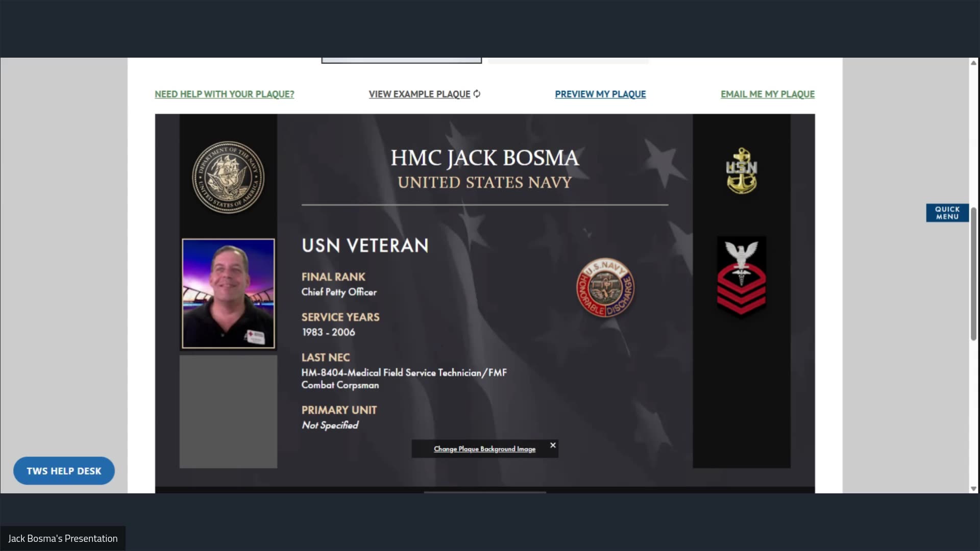Click the vertical scrollbar thumb
The height and width of the screenshot is (551, 980).
tap(973, 273)
